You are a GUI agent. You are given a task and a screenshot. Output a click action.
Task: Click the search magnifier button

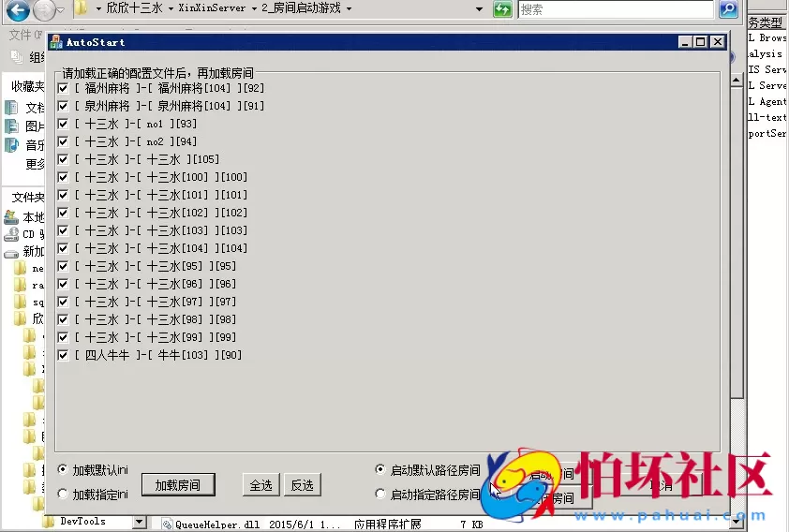pos(728,9)
